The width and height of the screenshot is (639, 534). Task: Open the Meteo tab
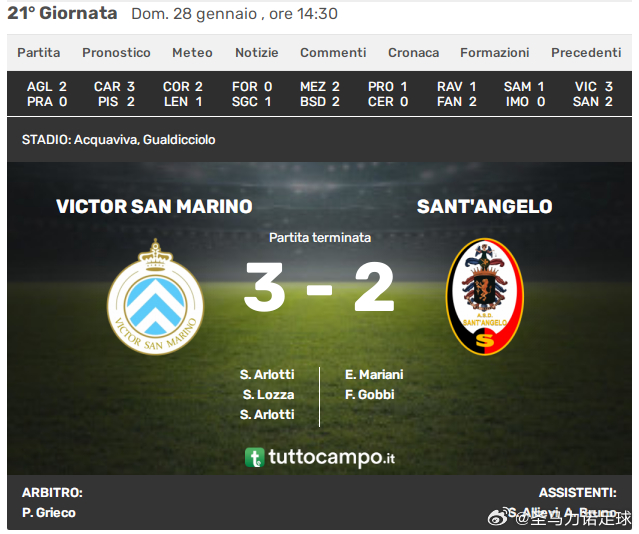click(x=192, y=53)
